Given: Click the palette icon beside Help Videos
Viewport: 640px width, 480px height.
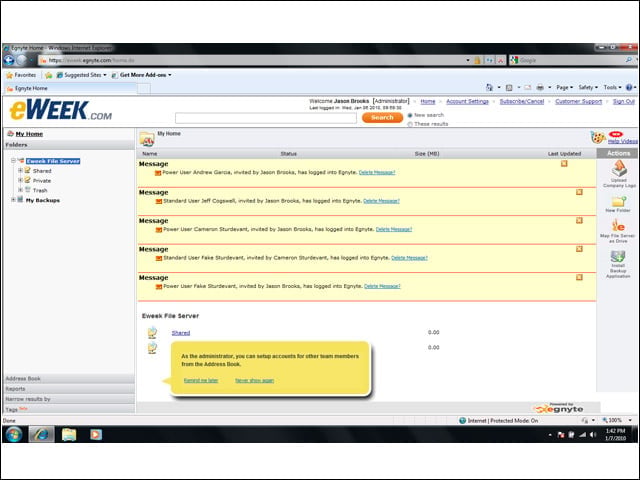Looking at the screenshot, I should point(598,137).
